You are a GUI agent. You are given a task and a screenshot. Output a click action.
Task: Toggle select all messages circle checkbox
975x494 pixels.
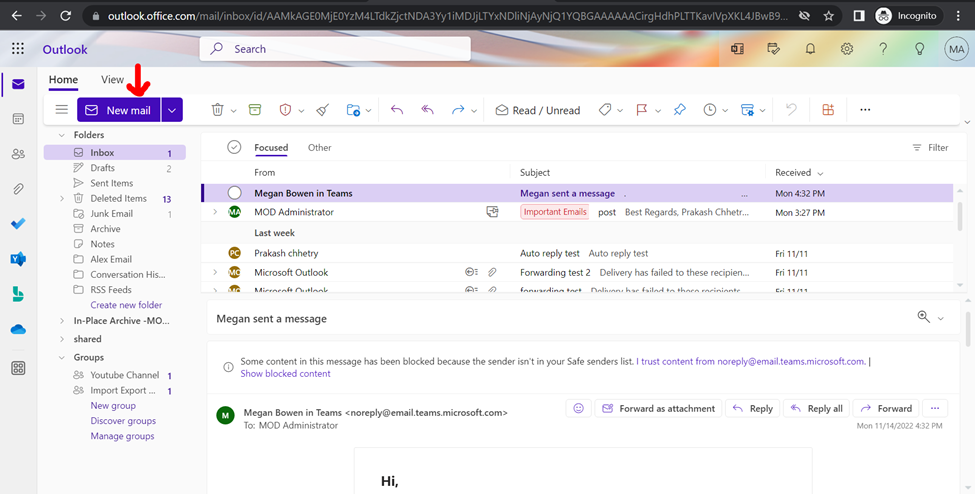coord(234,147)
